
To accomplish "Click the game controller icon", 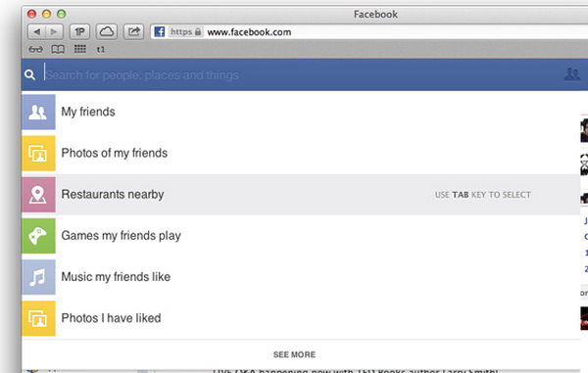I will pos(38,236).
